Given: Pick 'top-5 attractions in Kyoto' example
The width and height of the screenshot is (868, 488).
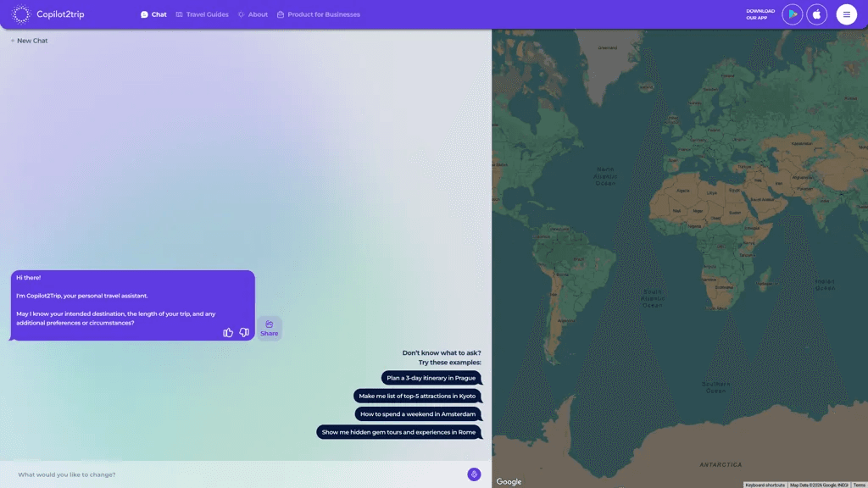Looking at the screenshot, I should 417,396.
